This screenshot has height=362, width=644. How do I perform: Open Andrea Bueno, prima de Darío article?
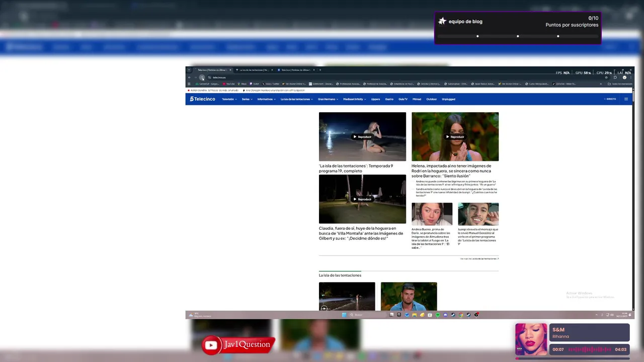431,238
